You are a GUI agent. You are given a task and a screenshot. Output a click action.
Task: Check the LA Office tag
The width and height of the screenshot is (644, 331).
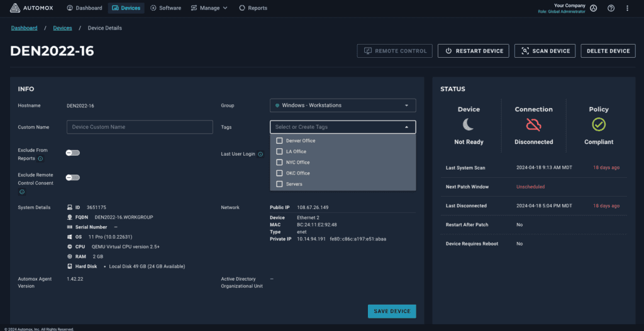coord(279,151)
